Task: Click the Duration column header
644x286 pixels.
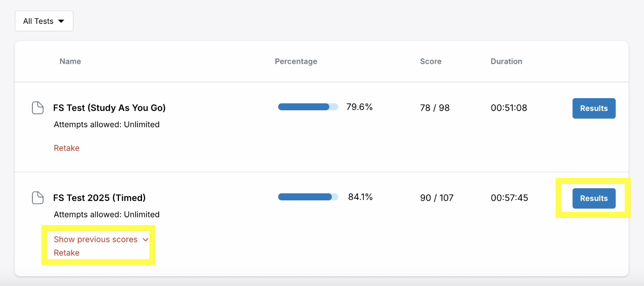Action: click(506, 61)
